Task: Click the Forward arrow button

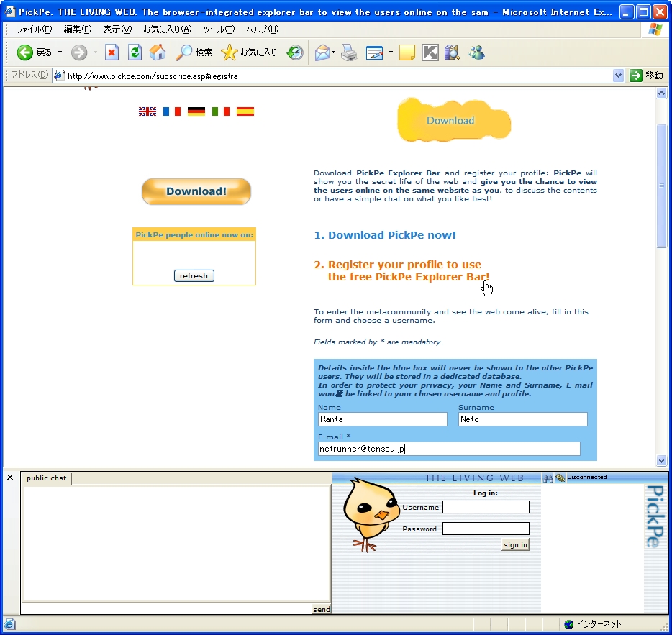Action: [79, 52]
